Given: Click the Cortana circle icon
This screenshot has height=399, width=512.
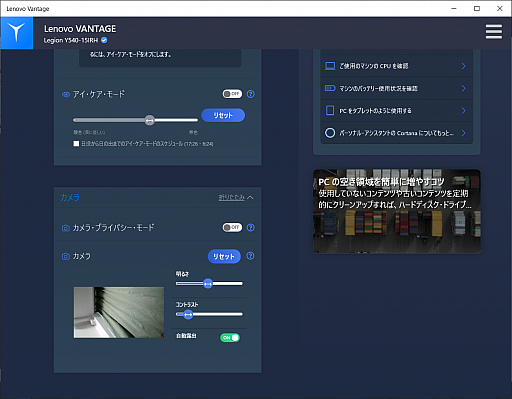Looking at the screenshot, I should 330,133.
